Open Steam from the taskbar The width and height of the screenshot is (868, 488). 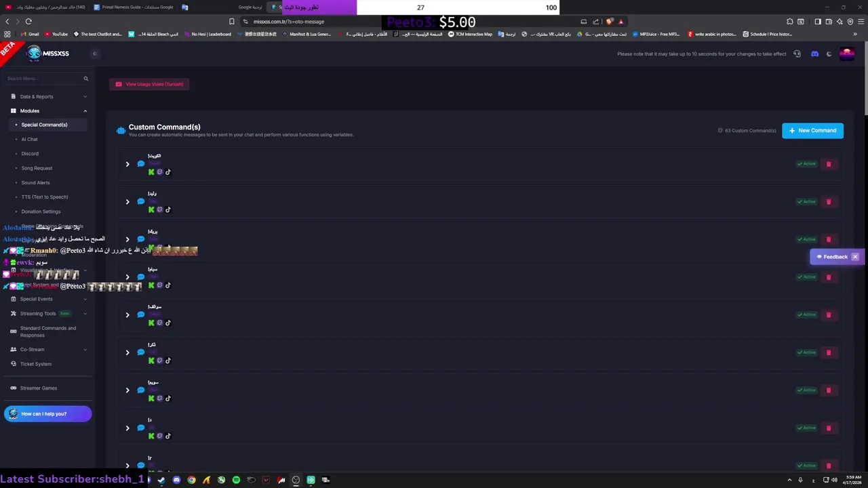pos(161,480)
